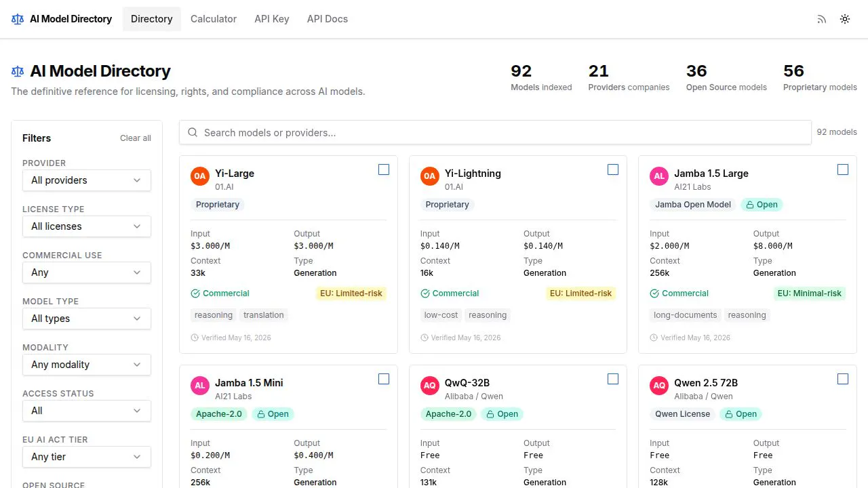
Task: Click the clock icon beside Yi-Lightning verified date
Action: (x=425, y=338)
